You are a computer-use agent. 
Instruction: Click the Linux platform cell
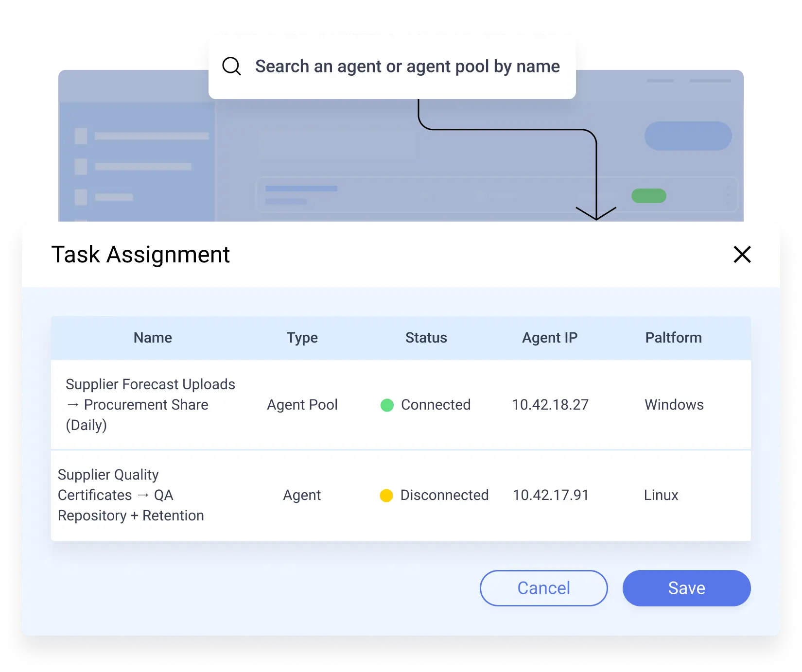(661, 495)
